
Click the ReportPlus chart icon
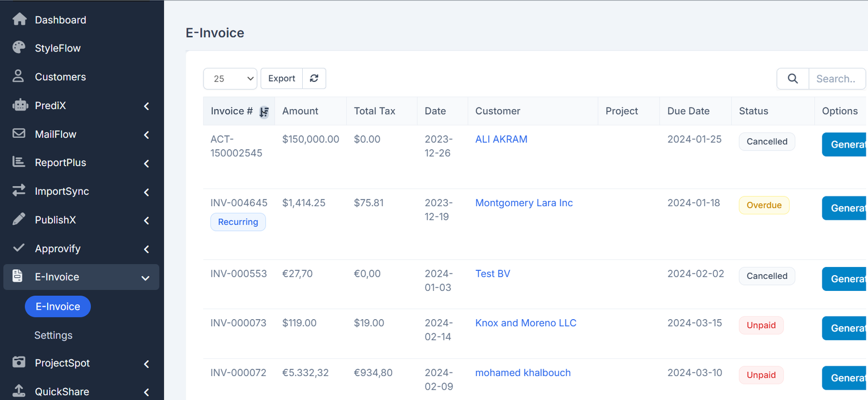click(x=19, y=162)
